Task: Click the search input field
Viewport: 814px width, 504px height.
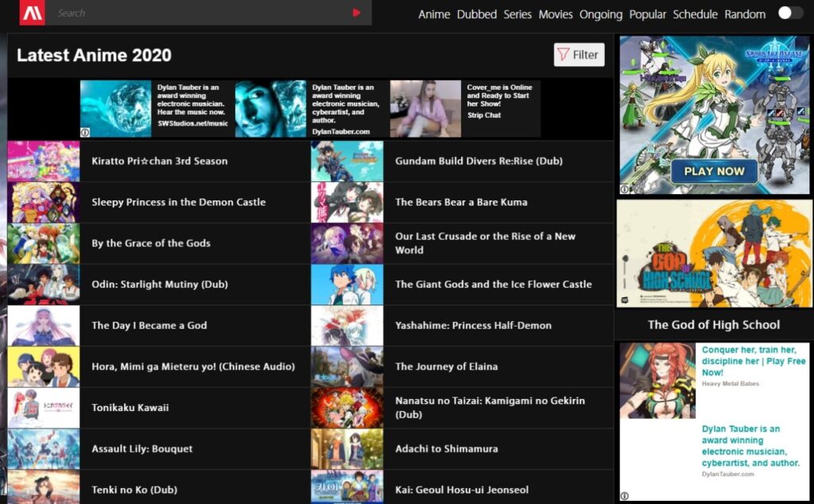Action: tap(199, 13)
